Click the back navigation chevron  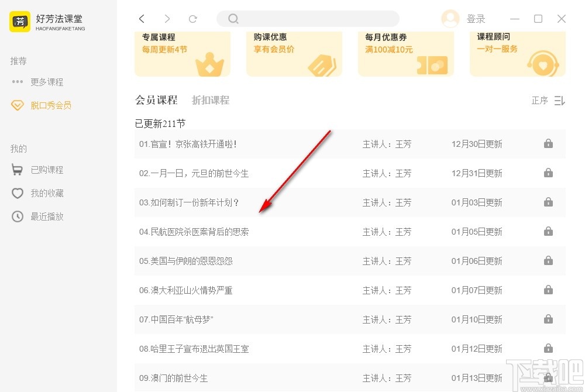(142, 18)
